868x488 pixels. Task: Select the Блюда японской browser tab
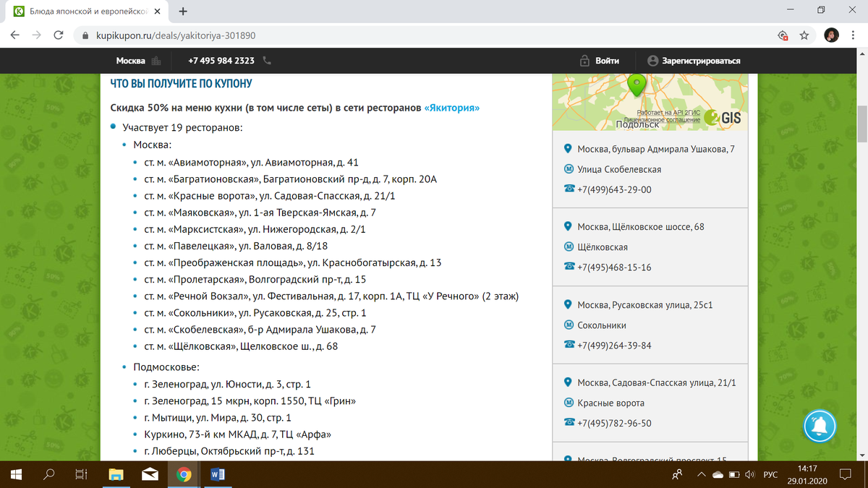(x=88, y=12)
